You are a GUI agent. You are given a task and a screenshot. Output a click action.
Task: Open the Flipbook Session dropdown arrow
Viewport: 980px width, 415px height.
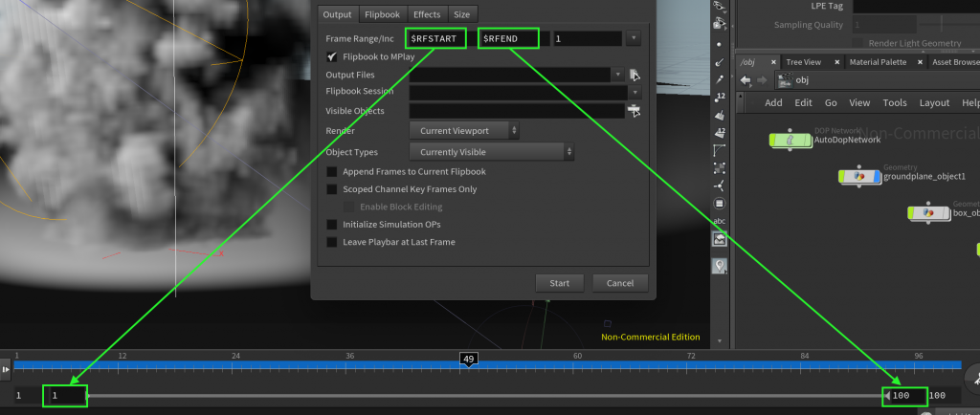click(635, 93)
